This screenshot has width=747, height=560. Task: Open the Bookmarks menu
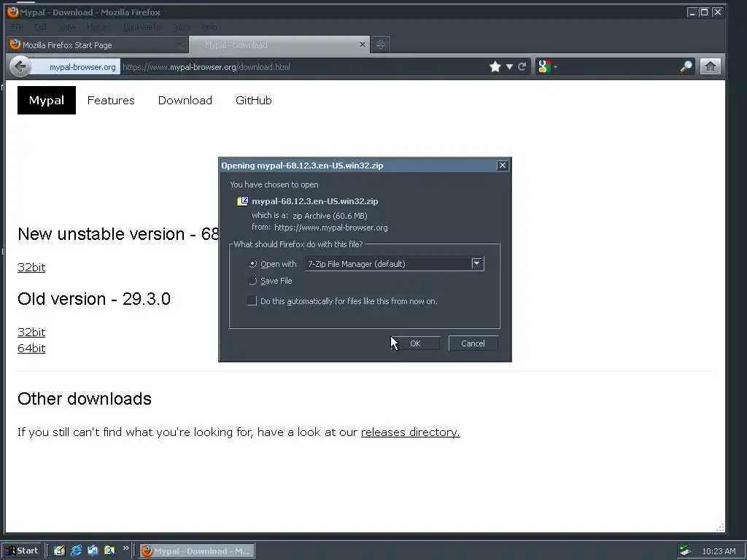click(x=142, y=27)
